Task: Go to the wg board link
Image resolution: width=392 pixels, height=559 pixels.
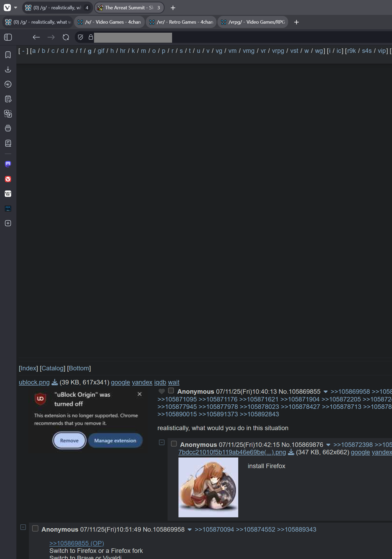Action: (319, 51)
